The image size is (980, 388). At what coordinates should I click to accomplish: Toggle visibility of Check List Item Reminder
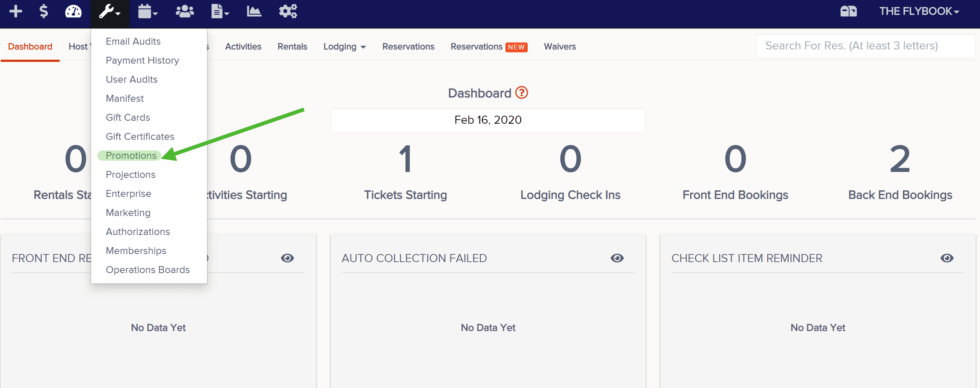click(x=947, y=258)
